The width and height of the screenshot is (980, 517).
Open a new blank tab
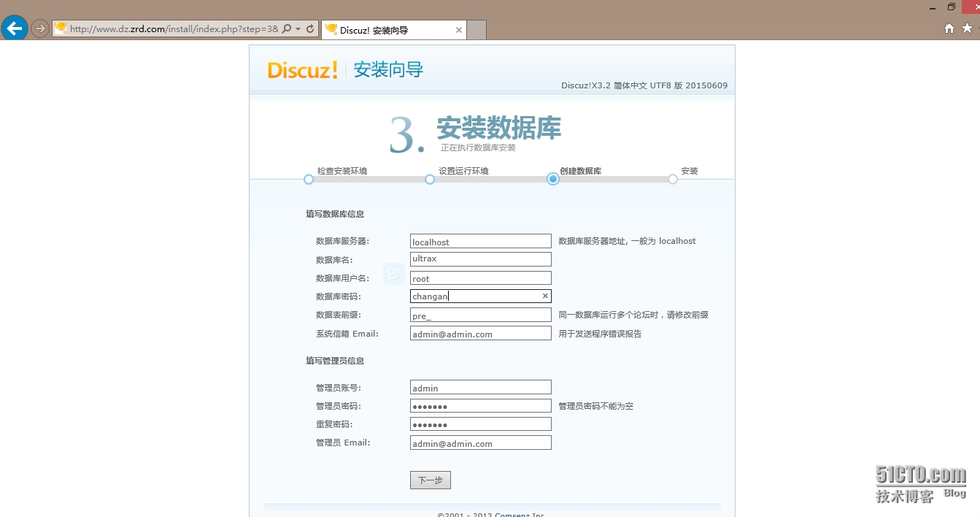477,30
